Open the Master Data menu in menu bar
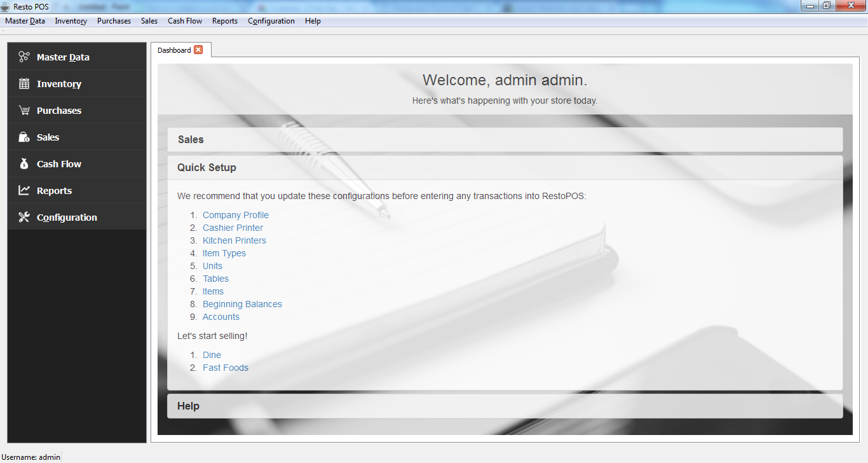Image resolution: width=868 pixels, height=463 pixels. point(25,21)
